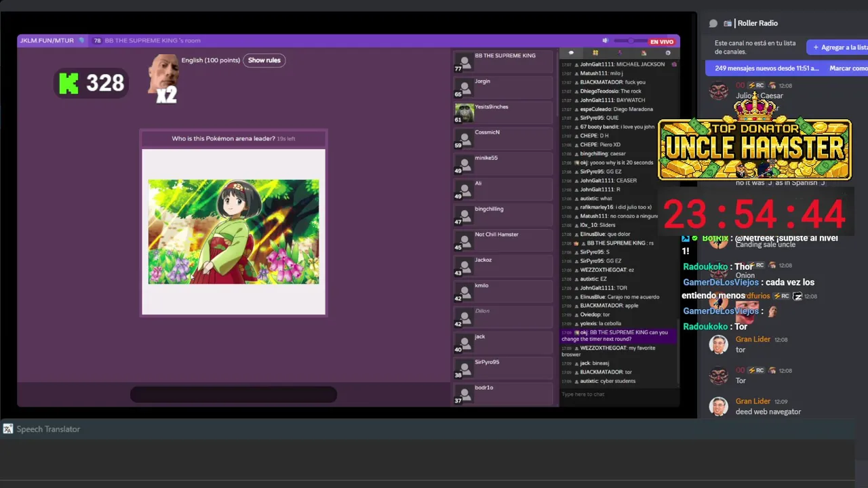Viewport: 868px width, 488px height.
Task: Focus the answer input box below the question
Action: [x=233, y=394]
